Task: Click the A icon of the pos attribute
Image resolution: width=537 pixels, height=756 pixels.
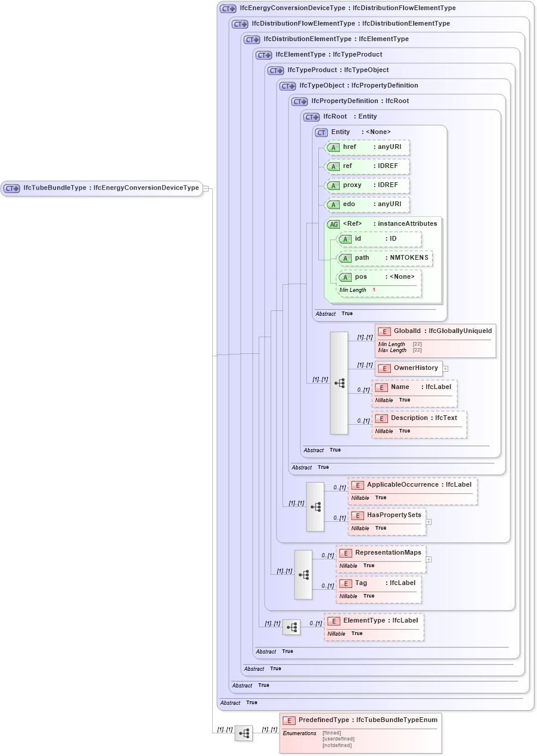Action: [344, 276]
